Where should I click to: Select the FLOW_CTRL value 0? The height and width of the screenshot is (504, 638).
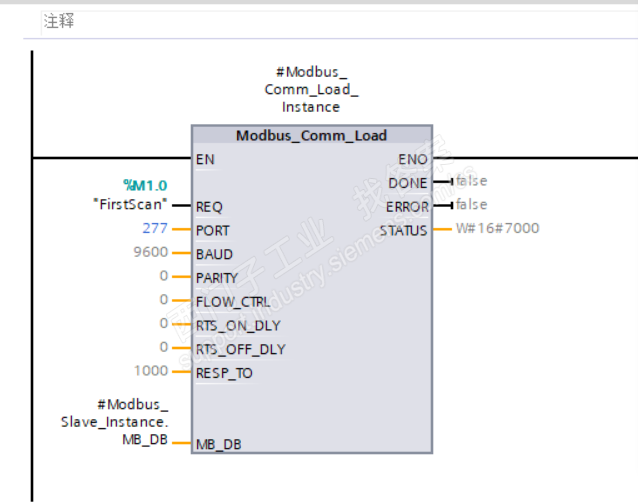coord(164,299)
